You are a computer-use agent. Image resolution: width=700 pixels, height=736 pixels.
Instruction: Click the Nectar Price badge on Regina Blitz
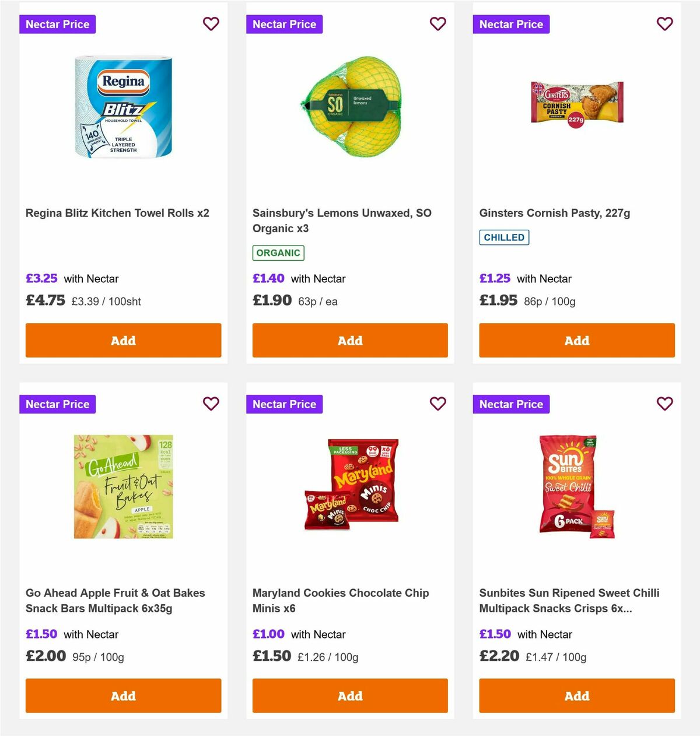coord(57,24)
